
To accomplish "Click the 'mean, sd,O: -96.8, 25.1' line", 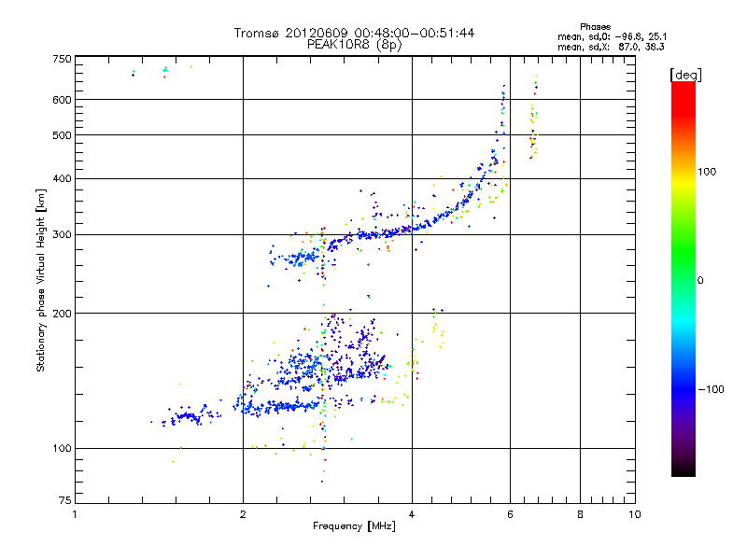I will point(613,36).
